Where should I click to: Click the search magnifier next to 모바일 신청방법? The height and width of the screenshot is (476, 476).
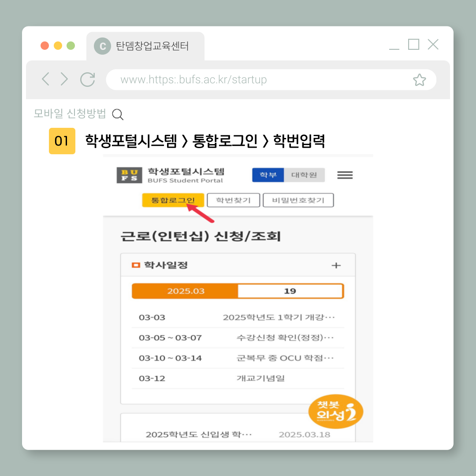click(x=118, y=115)
